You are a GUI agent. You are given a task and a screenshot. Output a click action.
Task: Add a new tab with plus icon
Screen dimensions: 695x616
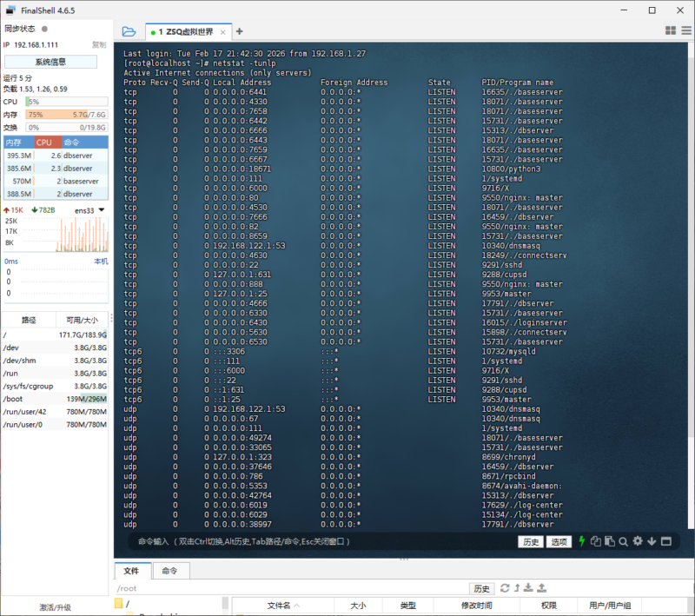[240, 31]
